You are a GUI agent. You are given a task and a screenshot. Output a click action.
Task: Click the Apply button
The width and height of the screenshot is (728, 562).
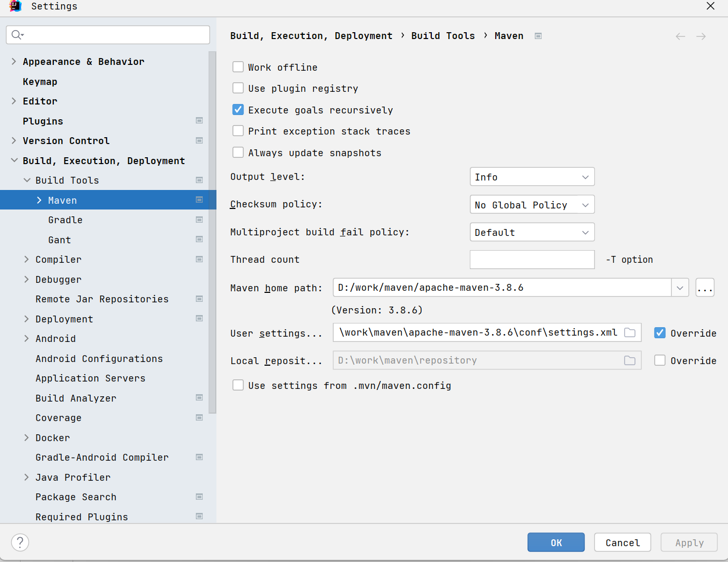pos(689,542)
